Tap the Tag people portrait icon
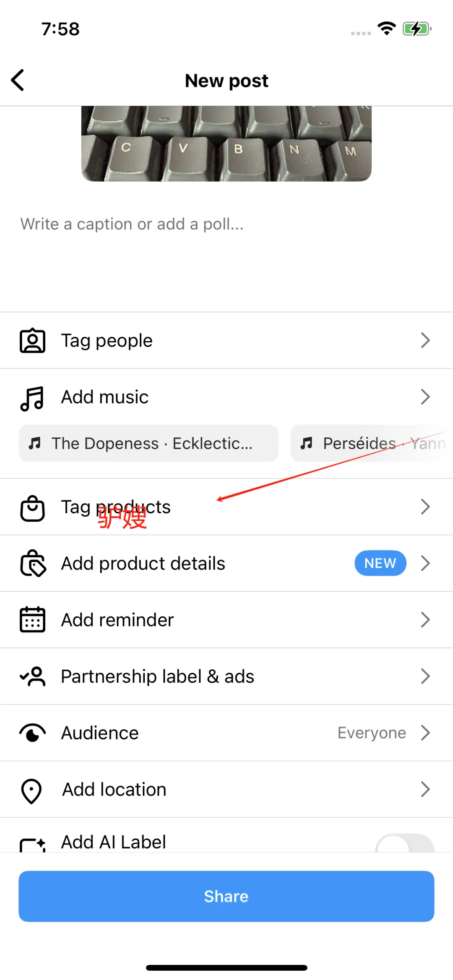 click(32, 341)
